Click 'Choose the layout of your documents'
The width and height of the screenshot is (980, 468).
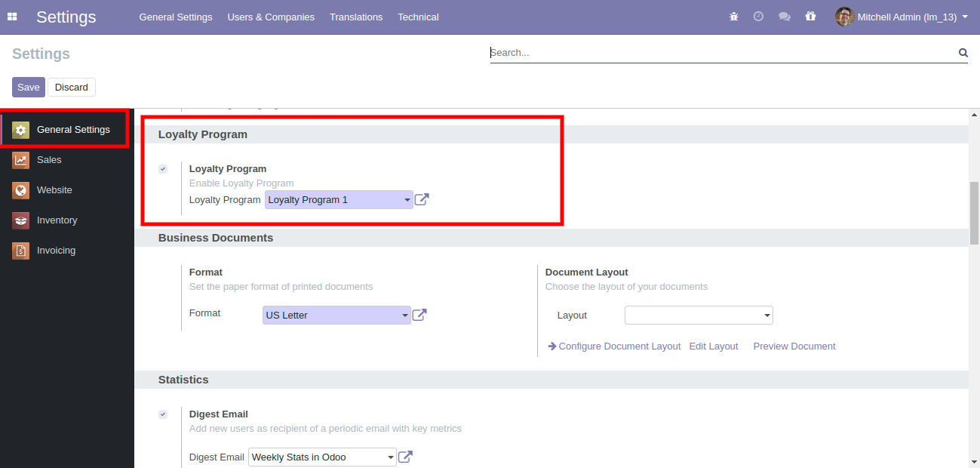[626, 287]
